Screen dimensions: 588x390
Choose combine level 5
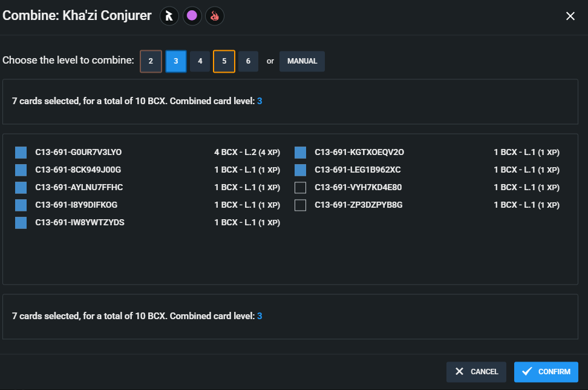pyautogui.click(x=224, y=61)
